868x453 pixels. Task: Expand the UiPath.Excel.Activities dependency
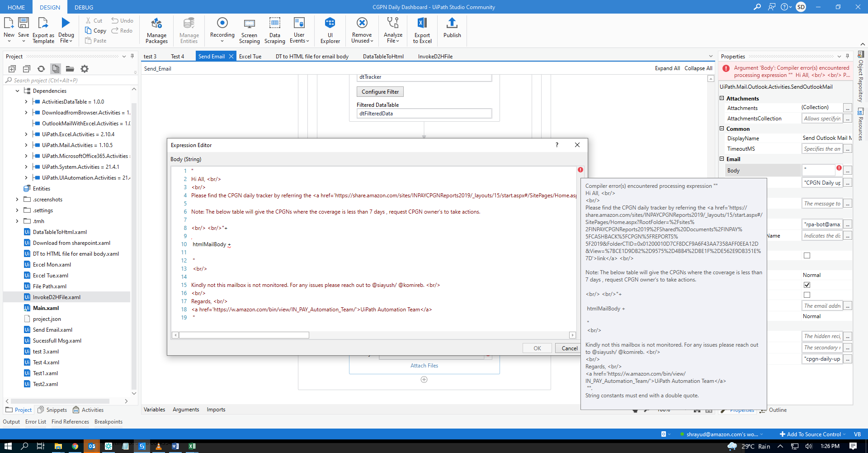pos(26,134)
